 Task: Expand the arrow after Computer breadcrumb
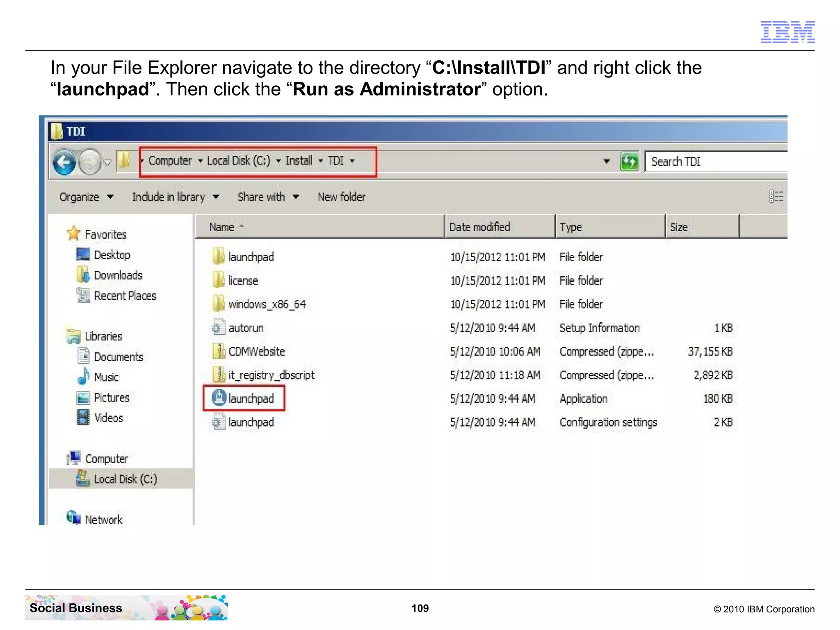pos(200,161)
